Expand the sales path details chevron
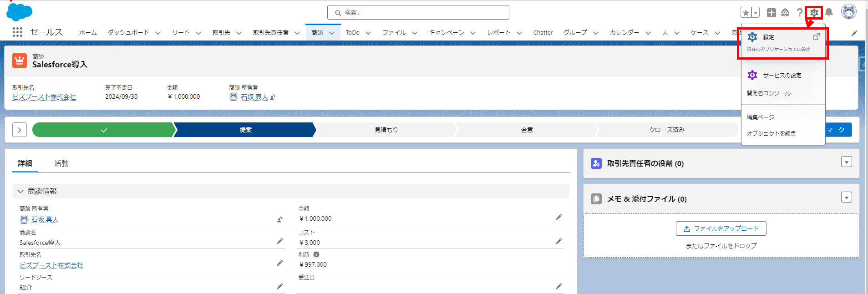Screen dimensions: 868x294 (20, 130)
